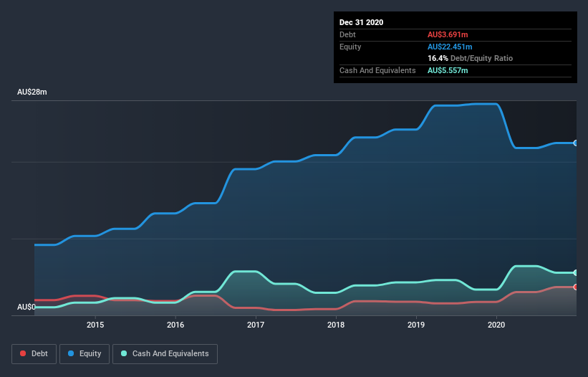Click the blue Equity endpoint marker
Screen dimensions: 588x377
pyautogui.click(x=576, y=143)
